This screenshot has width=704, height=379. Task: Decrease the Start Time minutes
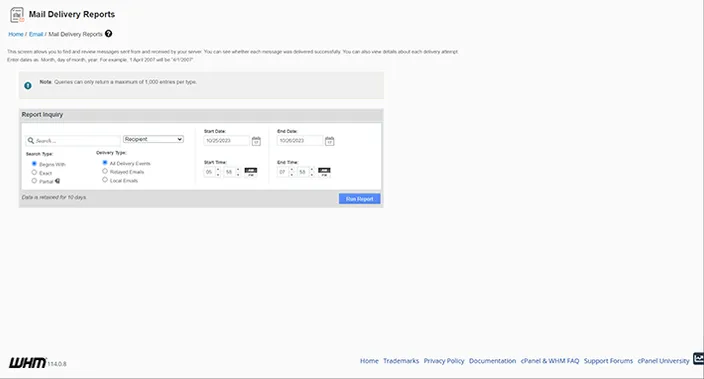click(238, 175)
